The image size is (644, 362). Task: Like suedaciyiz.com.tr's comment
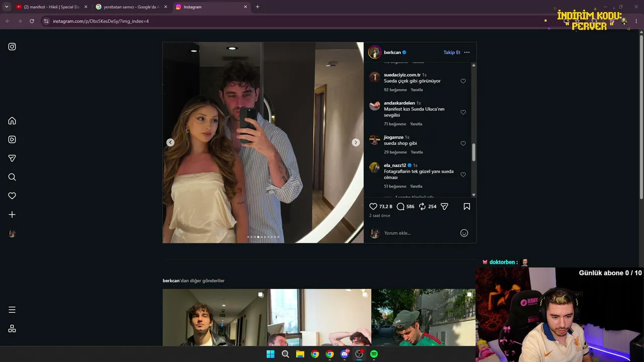[463, 81]
